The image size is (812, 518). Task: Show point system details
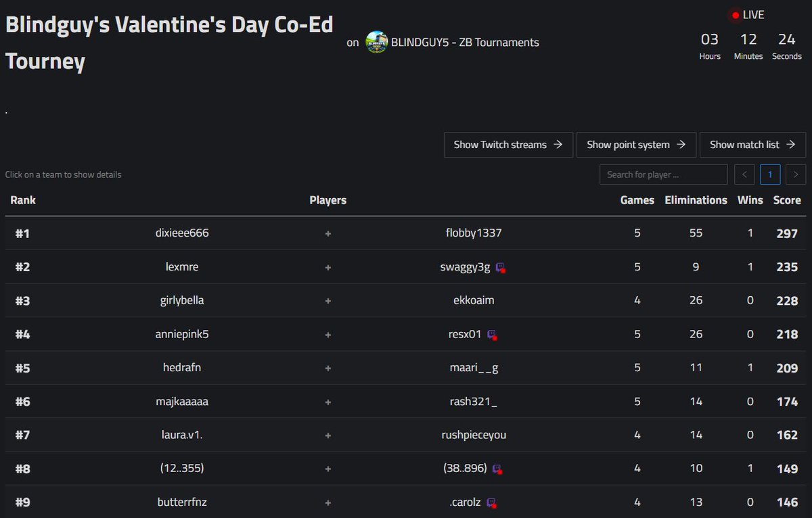pos(636,145)
